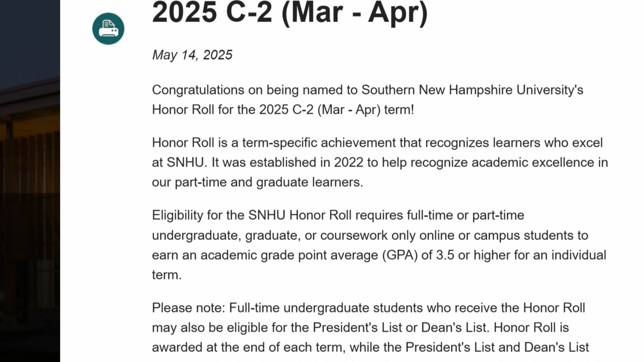The width and height of the screenshot is (644, 362).
Task: Click 'President's List or Dean's List.' phrase
Action: pos(401,327)
